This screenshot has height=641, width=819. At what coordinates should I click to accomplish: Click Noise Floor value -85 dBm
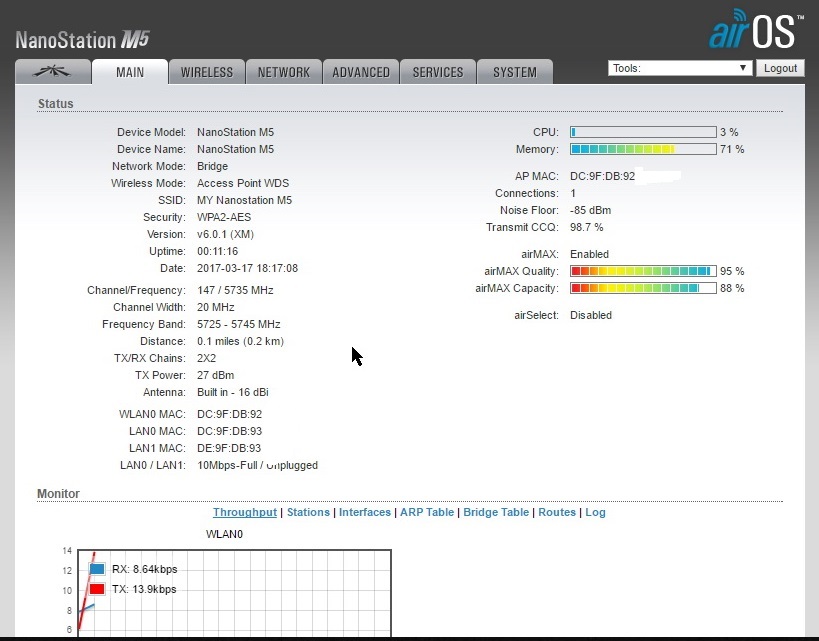[x=591, y=210]
